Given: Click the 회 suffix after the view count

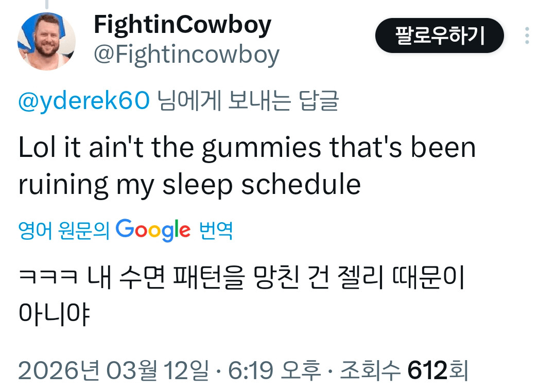Looking at the screenshot, I should [458, 370].
